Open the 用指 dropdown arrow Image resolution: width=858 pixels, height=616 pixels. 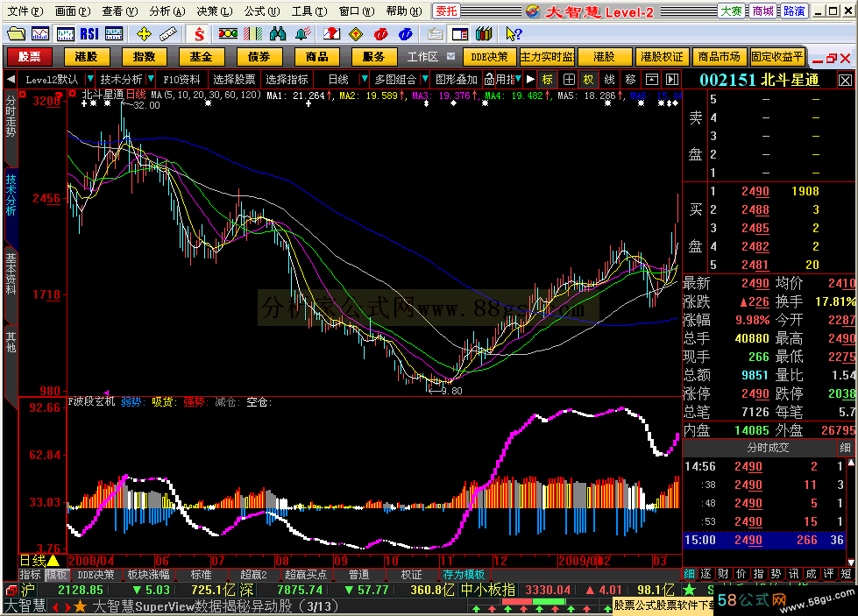click(518, 80)
